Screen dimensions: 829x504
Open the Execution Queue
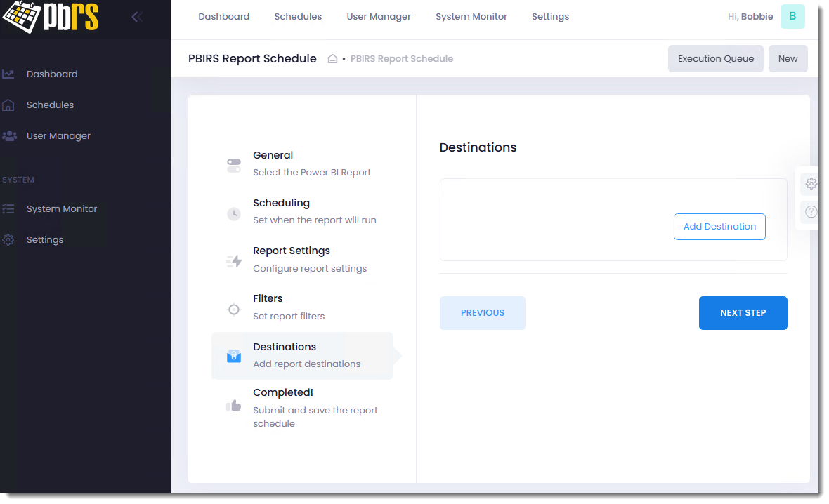(715, 59)
